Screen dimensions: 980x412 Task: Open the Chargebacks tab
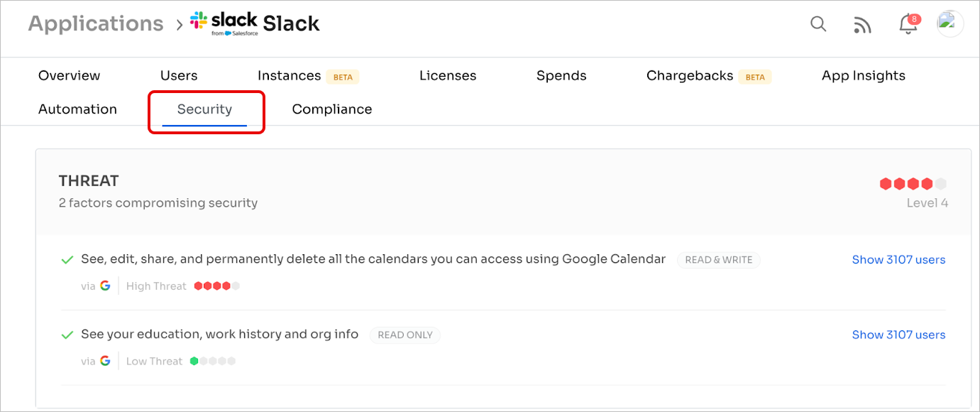click(689, 76)
